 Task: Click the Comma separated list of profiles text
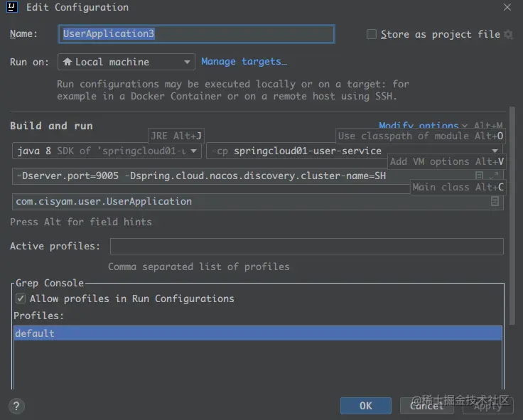[x=199, y=267]
